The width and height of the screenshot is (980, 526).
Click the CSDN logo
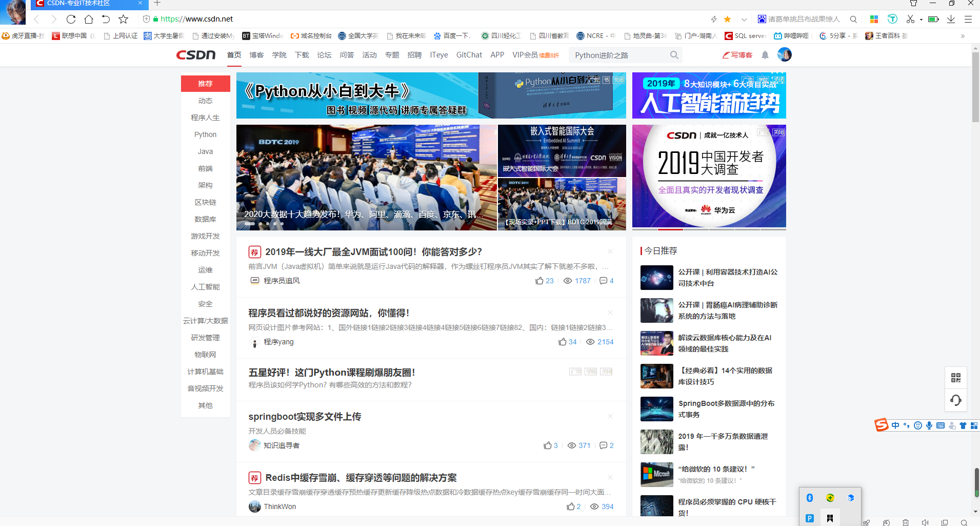coord(196,55)
